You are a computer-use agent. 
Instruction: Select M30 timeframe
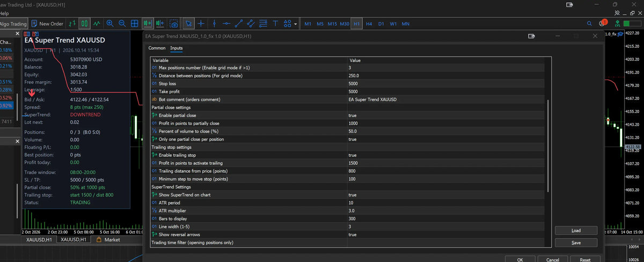pos(345,24)
